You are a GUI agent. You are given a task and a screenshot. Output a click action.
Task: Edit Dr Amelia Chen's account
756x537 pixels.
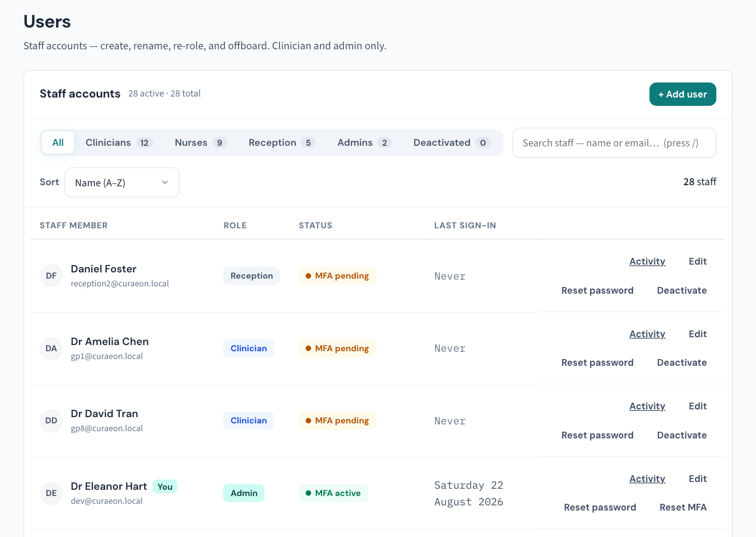pos(697,334)
